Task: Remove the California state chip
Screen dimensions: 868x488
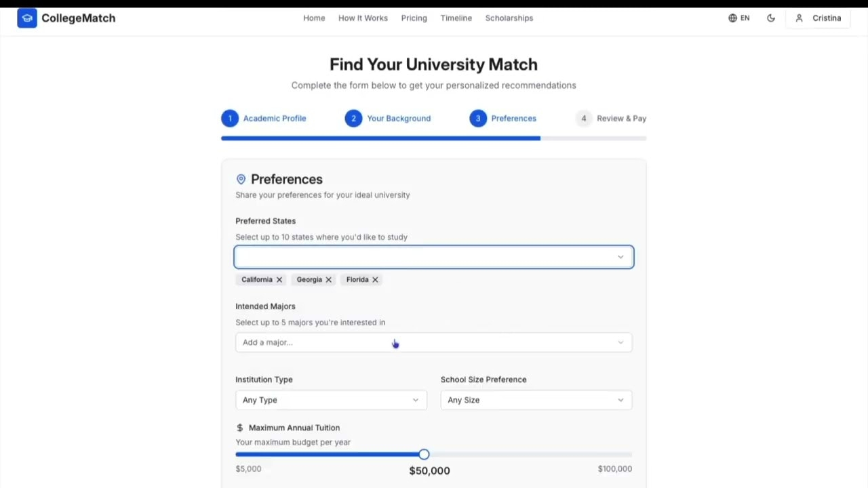Action: point(279,279)
